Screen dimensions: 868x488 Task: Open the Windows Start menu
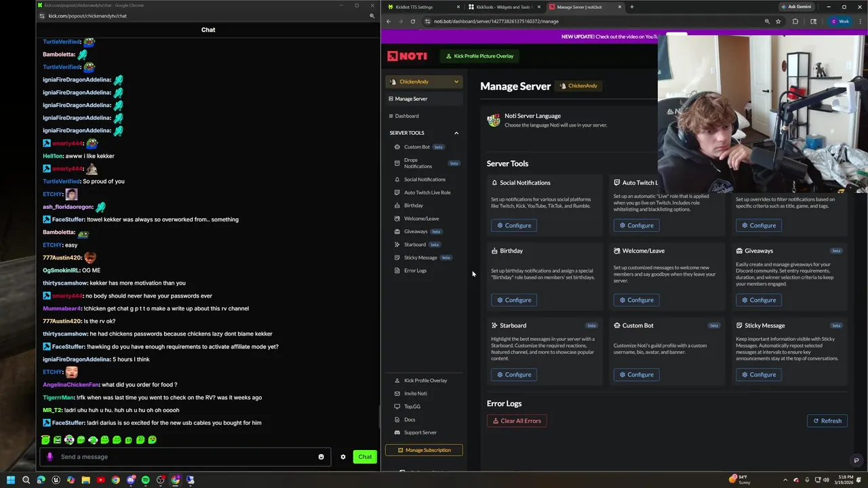[x=11, y=480]
